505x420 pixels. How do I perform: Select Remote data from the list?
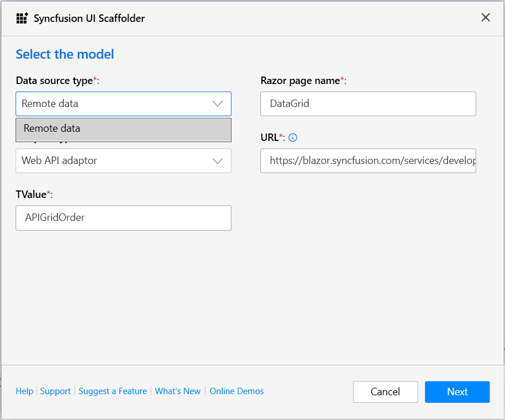pyautogui.click(x=123, y=128)
